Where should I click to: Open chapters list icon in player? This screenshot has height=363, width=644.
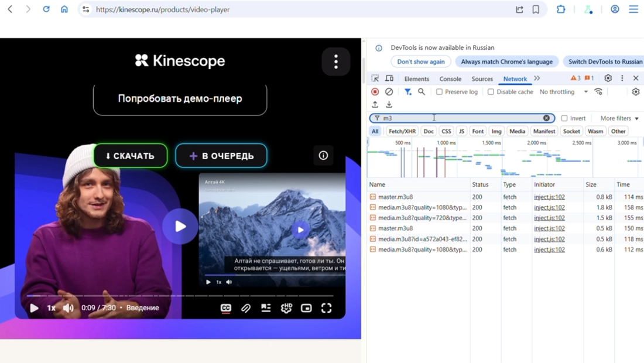266,308
